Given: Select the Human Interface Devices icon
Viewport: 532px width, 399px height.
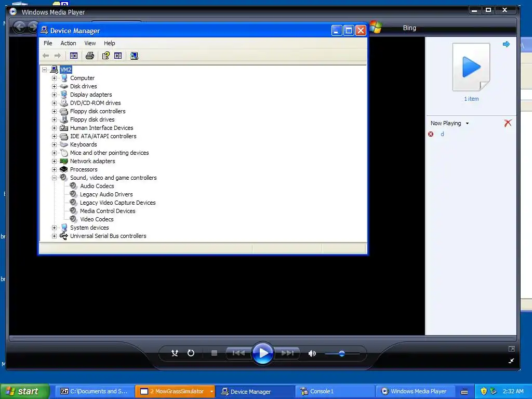Looking at the screenshot, I should coord(64,128).
